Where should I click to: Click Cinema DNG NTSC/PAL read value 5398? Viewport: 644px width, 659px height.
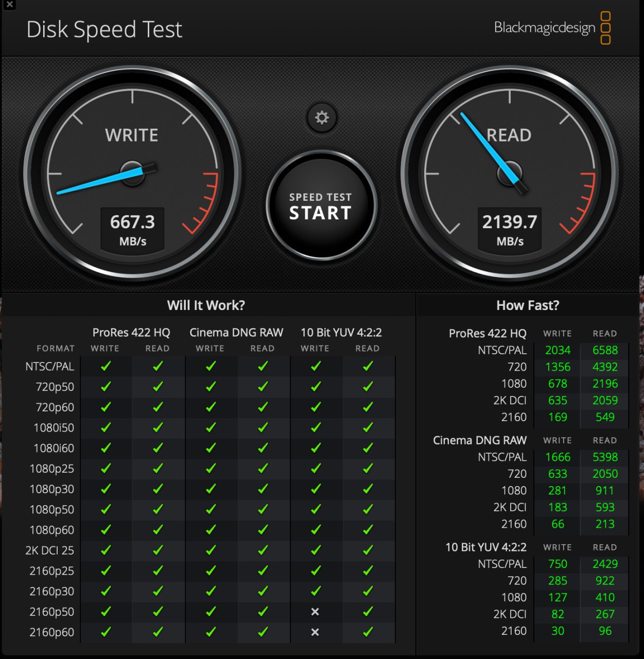[605, 457]
